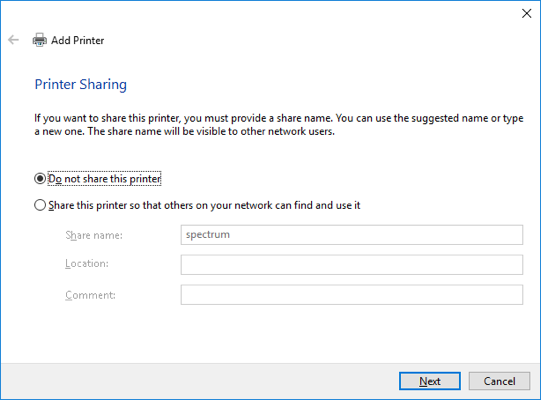Image resolution: width=541 pixels, height=400 pixels.
Task: Click the word 'spectrum' in Share name box
Action: (208, 235)
